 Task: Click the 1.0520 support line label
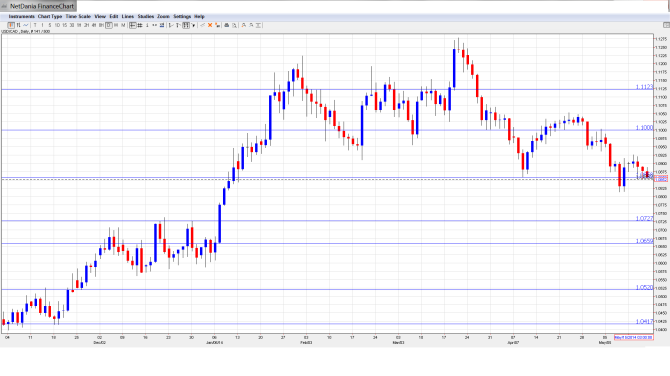644,288
